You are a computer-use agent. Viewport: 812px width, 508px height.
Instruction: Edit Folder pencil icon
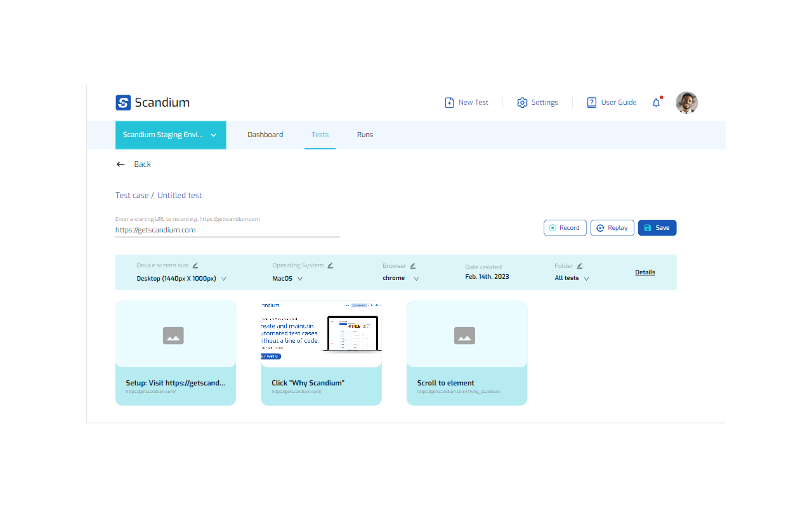pyautogui.click(x=580, y=266)
